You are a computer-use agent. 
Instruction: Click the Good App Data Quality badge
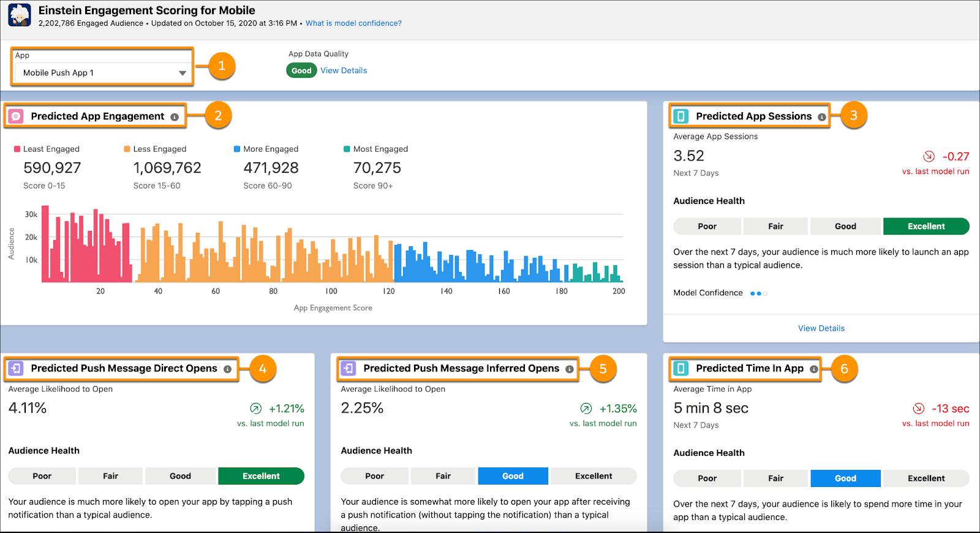(301, 70)
